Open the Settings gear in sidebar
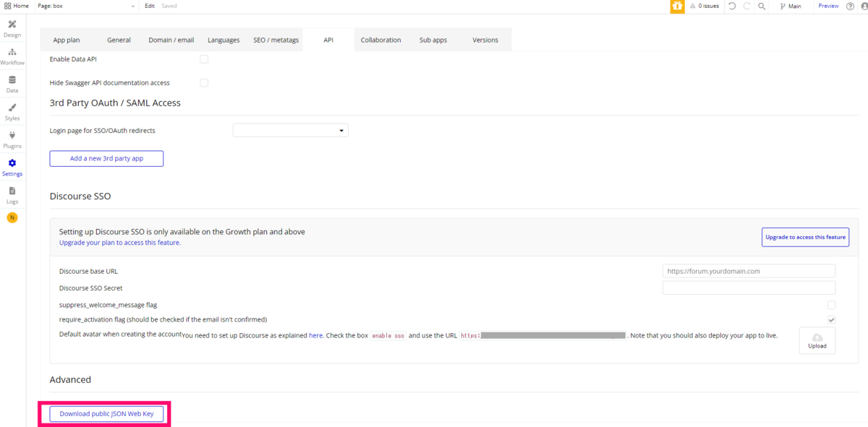 pos(12,168)
